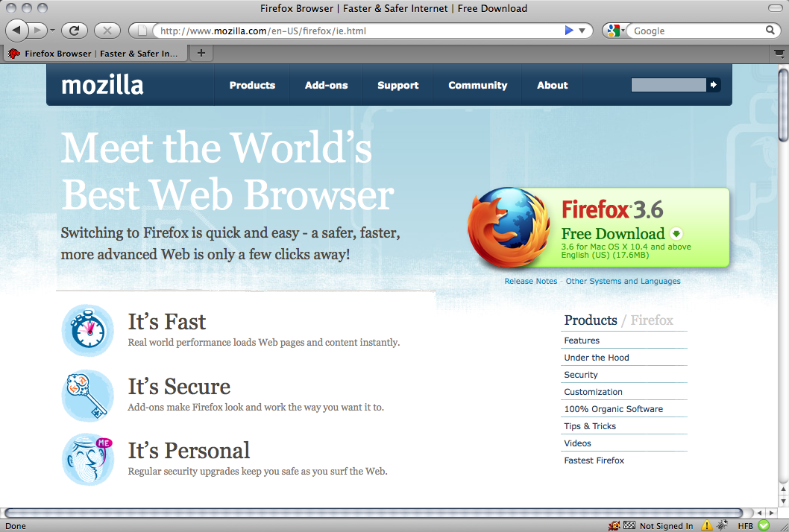Open a new tab with plus button
This screenshot has width=789, height=532.
click(x=201, y=53)
